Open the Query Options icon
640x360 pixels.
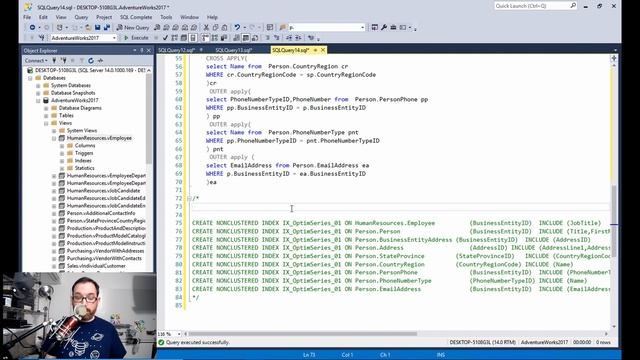coord(184,38)
